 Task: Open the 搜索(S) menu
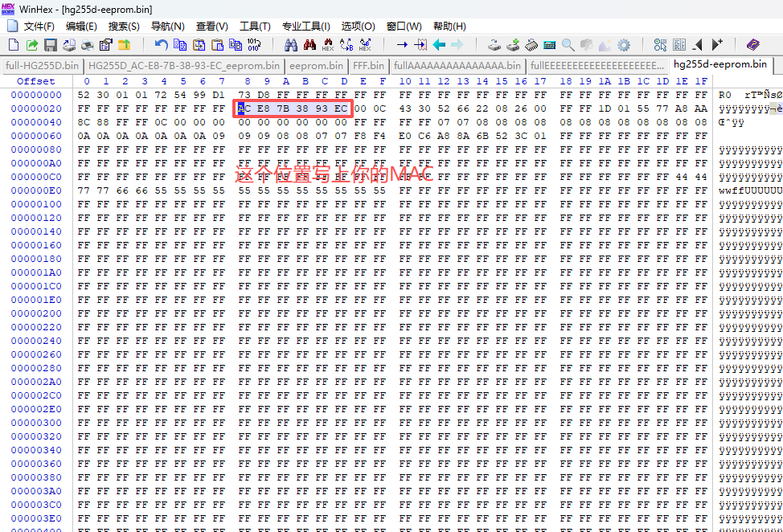click(124, 27)
